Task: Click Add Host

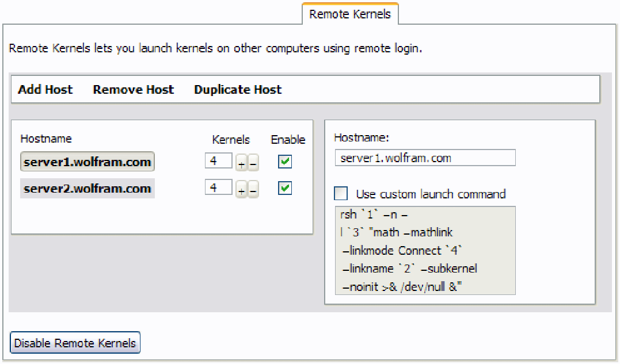Action: click(x=45, y=90)
